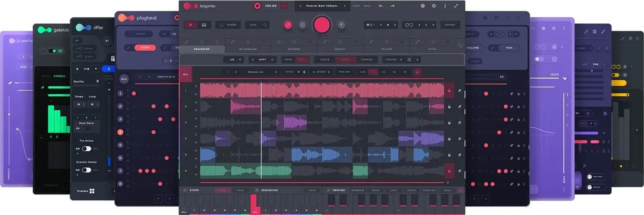
Task: Stop playback in loopmix top bar
Action: tap(257, 6)
